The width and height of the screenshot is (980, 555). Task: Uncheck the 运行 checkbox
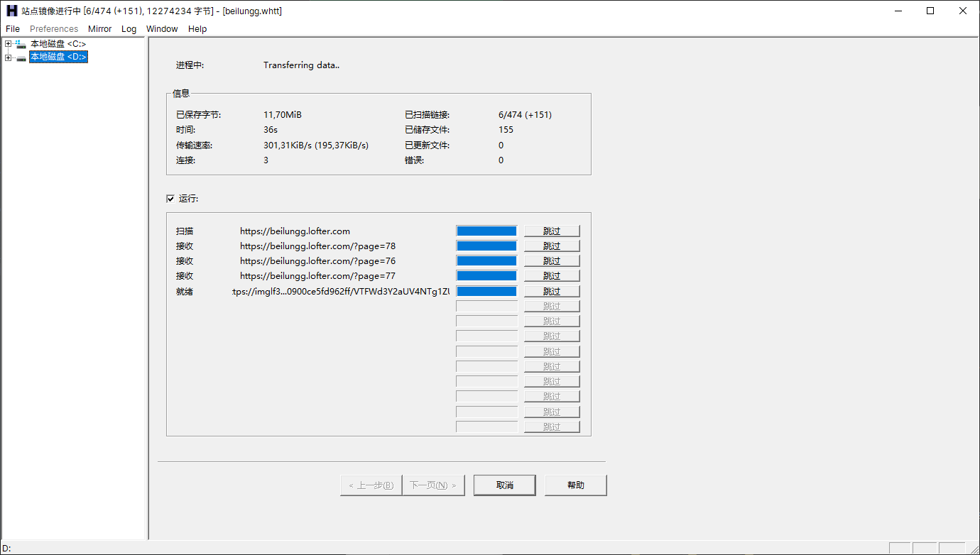pos(170,199)
